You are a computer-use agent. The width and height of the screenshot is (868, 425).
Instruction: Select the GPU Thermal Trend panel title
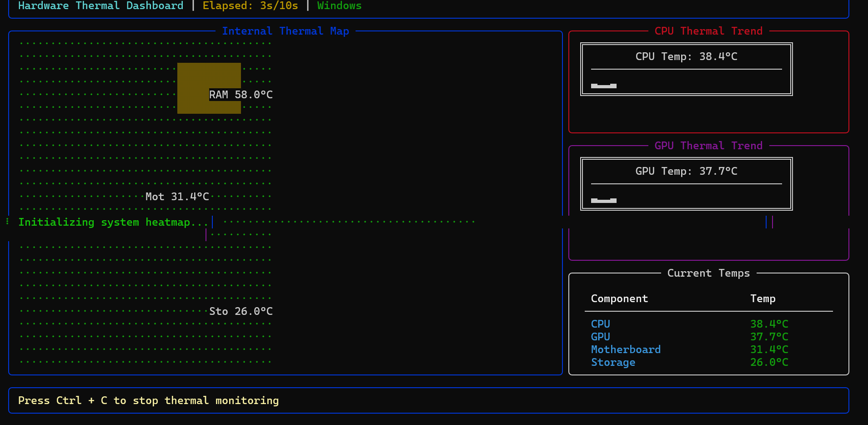708,146
